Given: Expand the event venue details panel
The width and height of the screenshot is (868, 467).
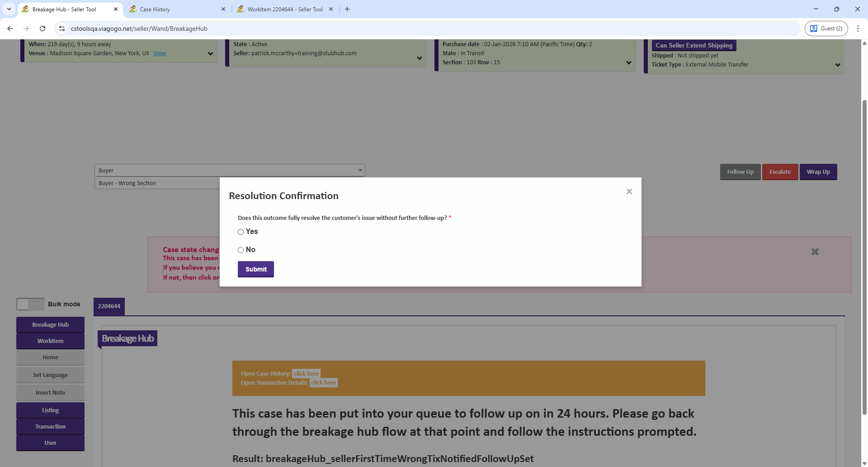Looking at the screenshot, I should pyautogui.click(x=210, y=54).
